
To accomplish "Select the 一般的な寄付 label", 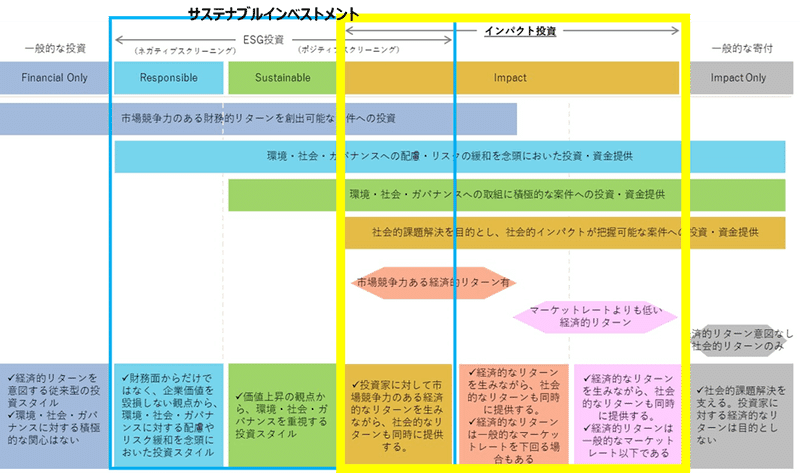I will click(x=742, y=48).
